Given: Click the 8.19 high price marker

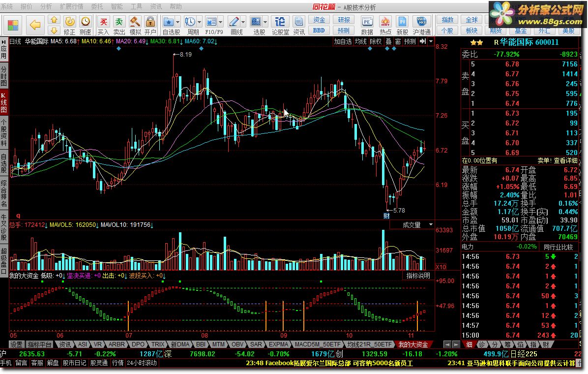Looking at the screenshot, I should click(x=185, y=55).
